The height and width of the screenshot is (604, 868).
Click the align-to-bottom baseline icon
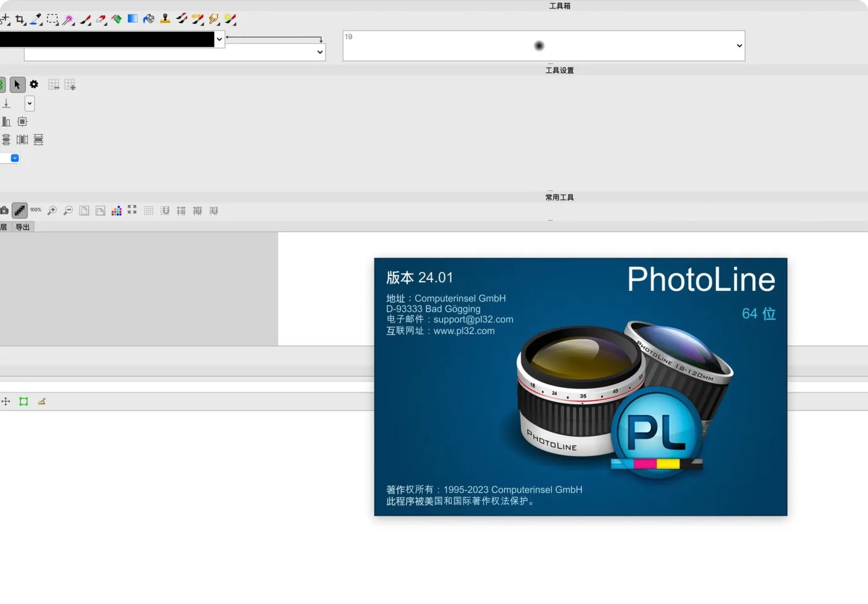click(x=6, y=103)
